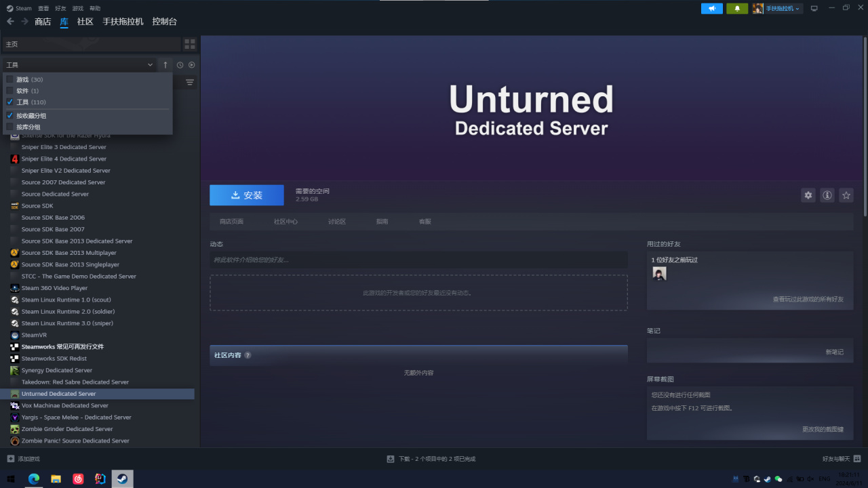Click the SteamVR list icon
Screen dimensions: 868x488
(15, 335)
